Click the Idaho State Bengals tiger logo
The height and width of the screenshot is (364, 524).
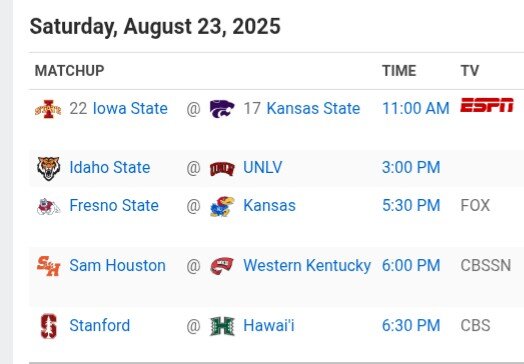click(48, 168)
